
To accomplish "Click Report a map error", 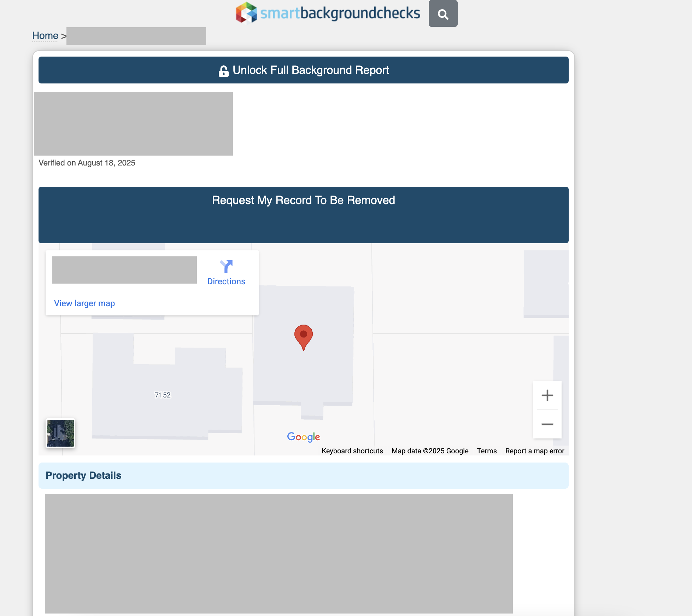I will tap(534, 451).
